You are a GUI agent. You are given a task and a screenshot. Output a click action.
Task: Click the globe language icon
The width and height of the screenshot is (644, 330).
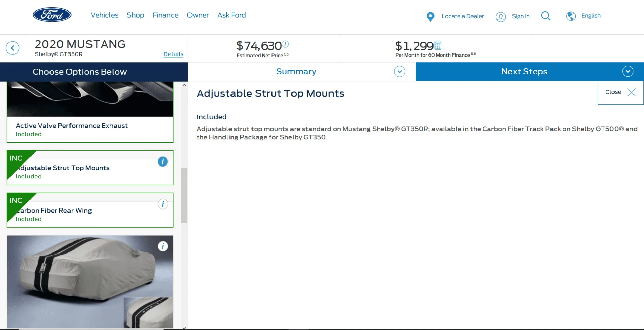(571, 16)
